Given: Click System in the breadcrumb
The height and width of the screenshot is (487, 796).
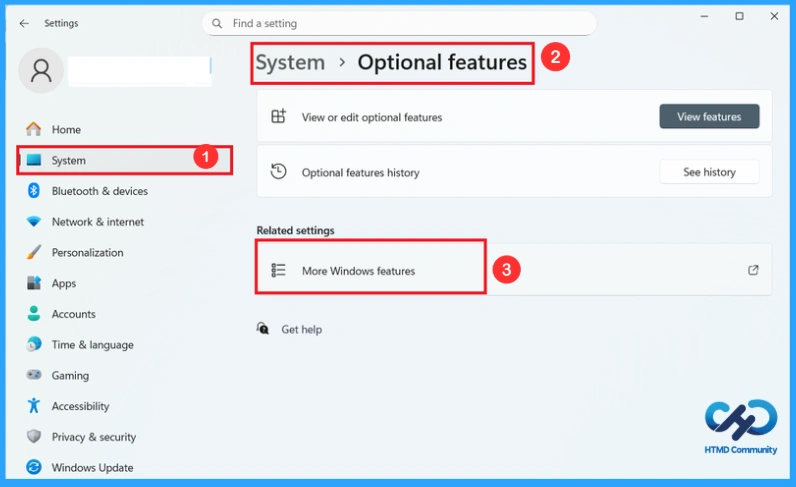Looking at the screenshot, I should pyautogui.click(x=290, y=62).
